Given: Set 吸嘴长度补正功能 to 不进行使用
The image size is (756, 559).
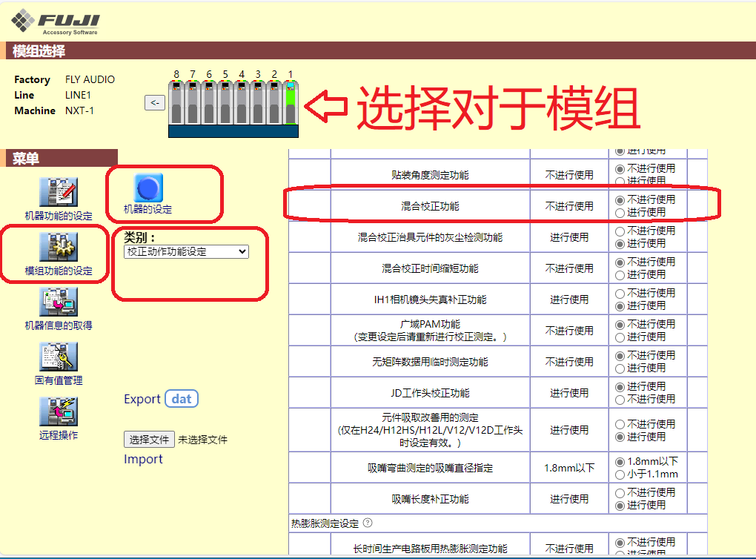Looking at the screenshot, I should click(620, 493).
